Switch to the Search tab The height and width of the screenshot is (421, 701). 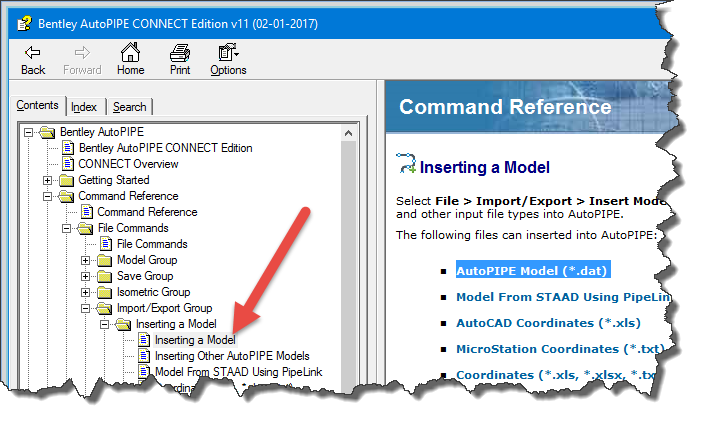click(130, 107)
